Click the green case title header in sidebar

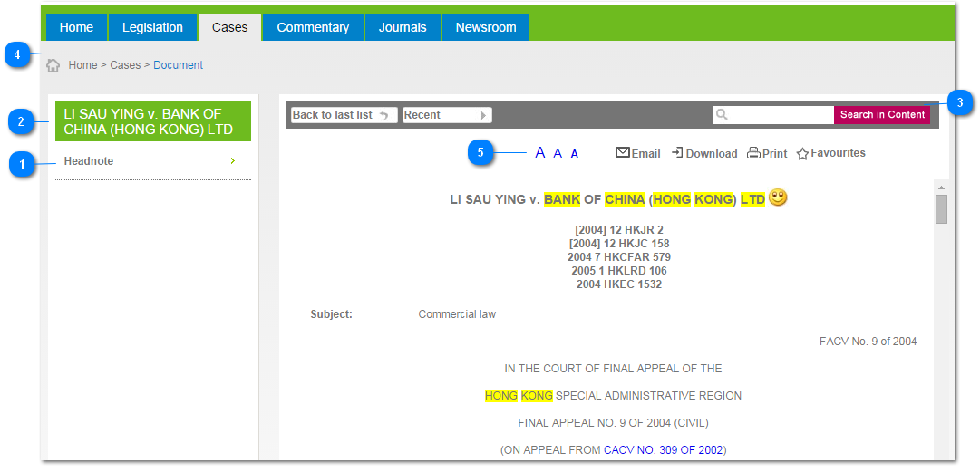(153, 121)
